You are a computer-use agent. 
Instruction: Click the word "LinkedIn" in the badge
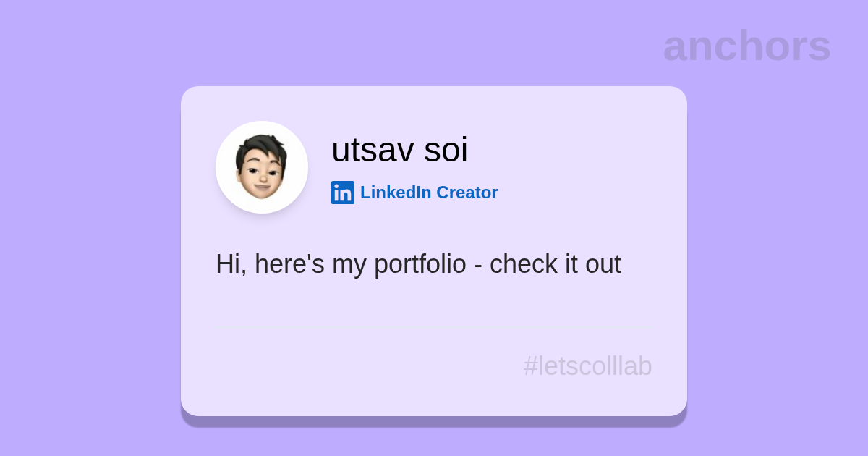tap(396, 193)
